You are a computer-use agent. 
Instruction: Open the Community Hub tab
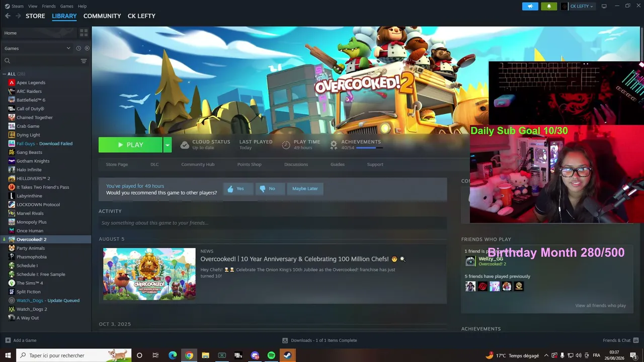(198, 164)
